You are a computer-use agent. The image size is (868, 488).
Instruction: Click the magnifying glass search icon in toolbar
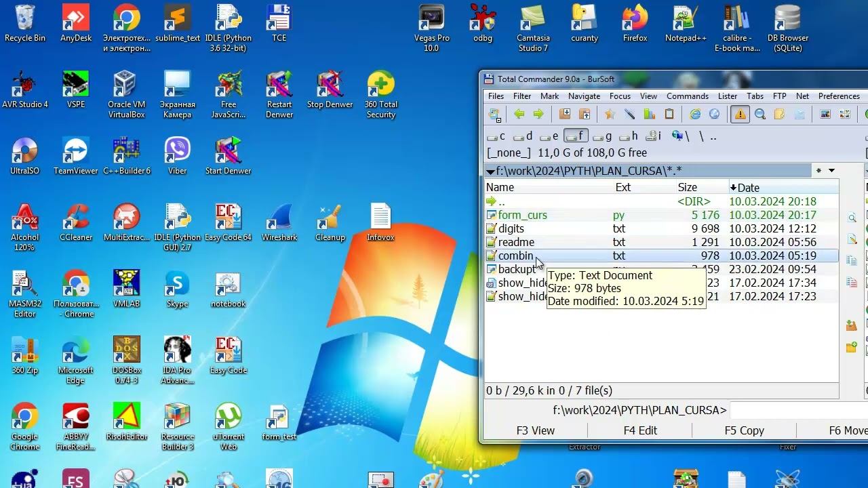(760, 115)
